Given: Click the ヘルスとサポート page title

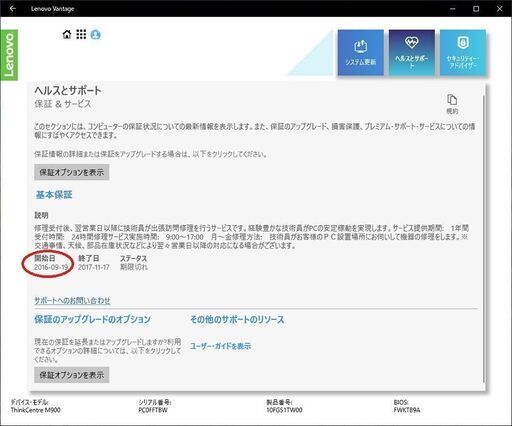Looking at the screenshot, I should 68,90.
